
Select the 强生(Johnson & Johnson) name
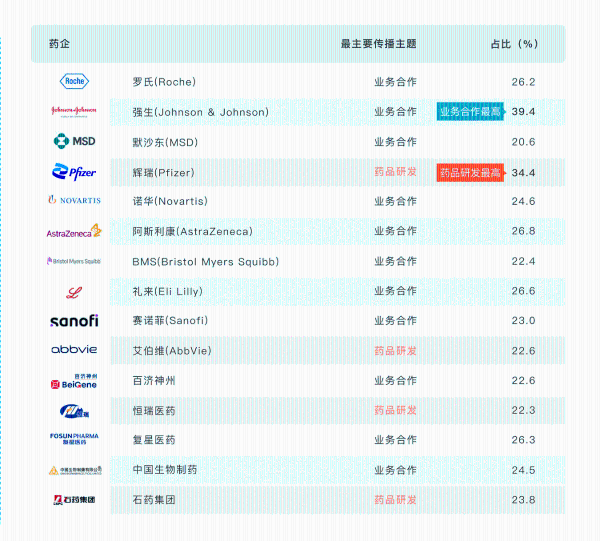click(201, 112)
